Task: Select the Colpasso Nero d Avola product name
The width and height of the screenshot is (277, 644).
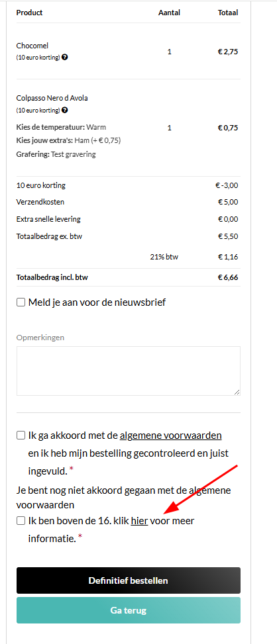Action: [x=52, y=98]
